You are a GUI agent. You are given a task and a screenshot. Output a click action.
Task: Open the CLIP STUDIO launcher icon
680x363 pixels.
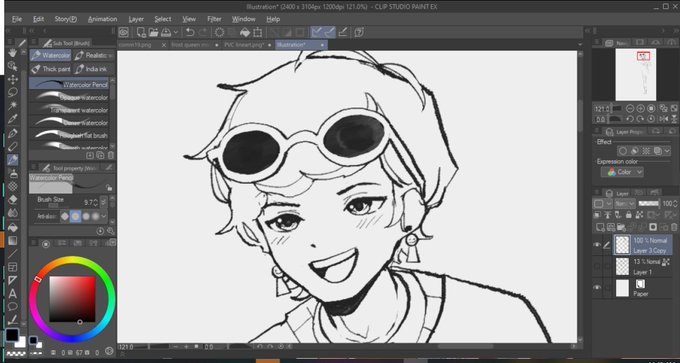tap(124, 32)
